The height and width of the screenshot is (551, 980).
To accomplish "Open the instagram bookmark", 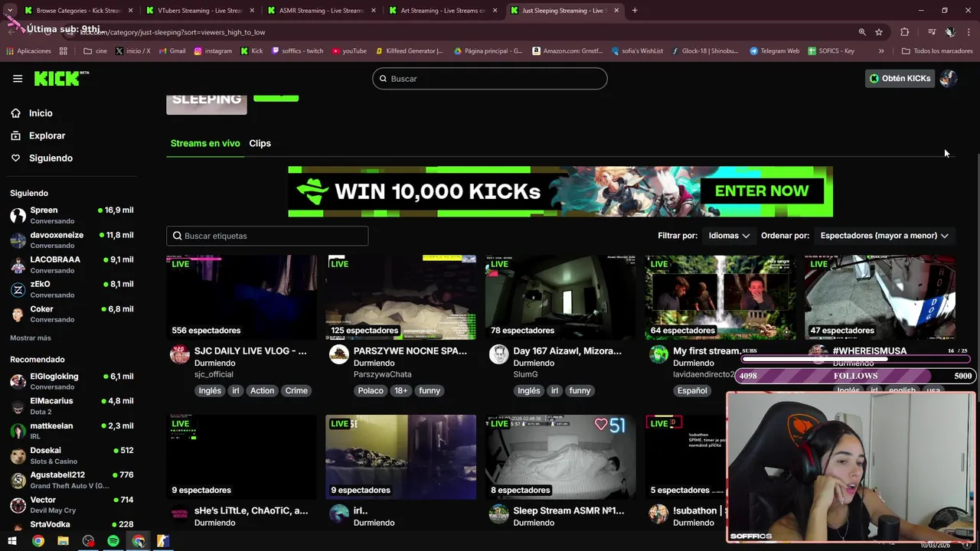I will pos(213,51).
